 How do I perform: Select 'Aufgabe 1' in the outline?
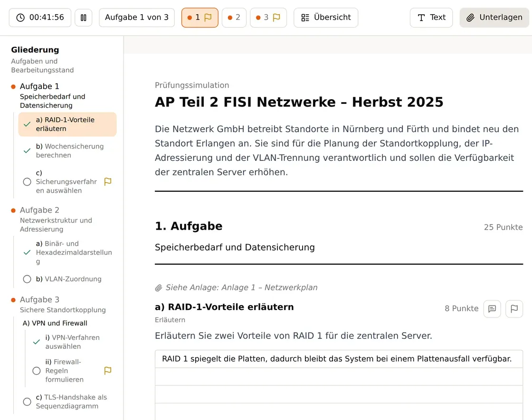[39, 86]
